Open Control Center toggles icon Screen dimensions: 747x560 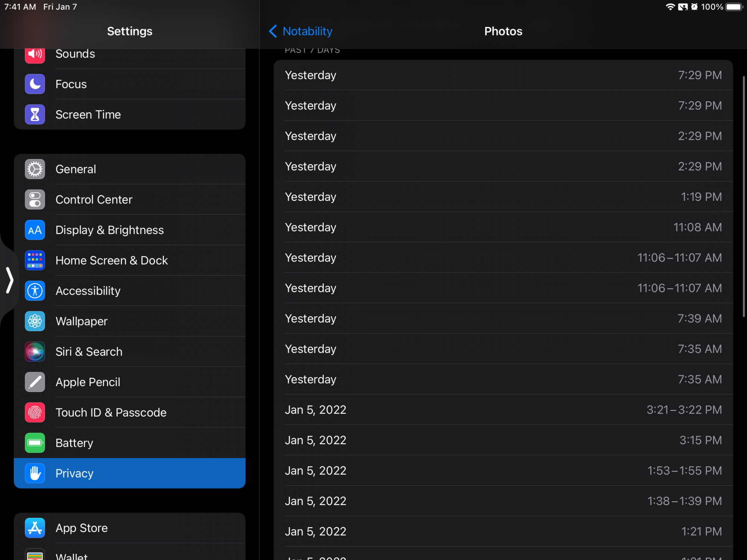[35, 200]
